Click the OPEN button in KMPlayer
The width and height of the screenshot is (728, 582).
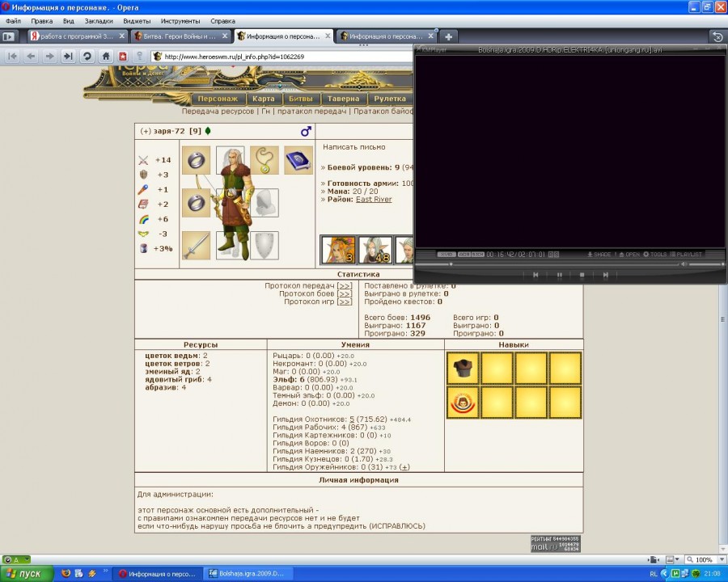(629, 255)
